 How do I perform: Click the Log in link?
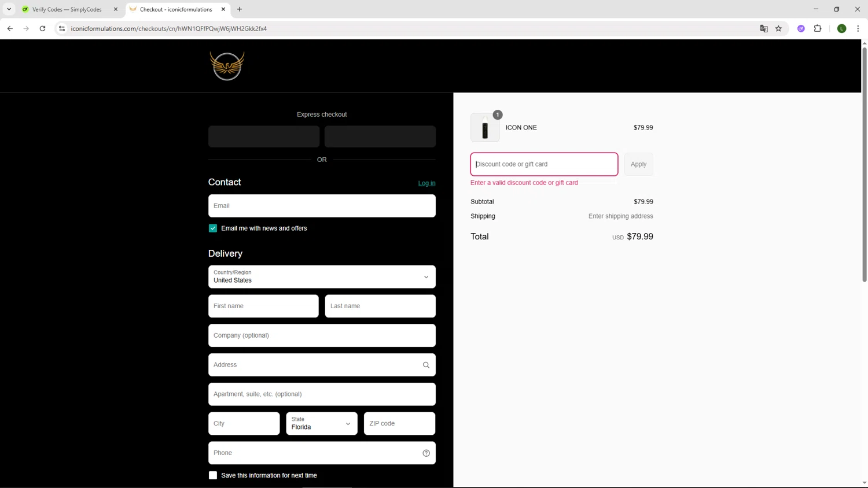[426, 183]
